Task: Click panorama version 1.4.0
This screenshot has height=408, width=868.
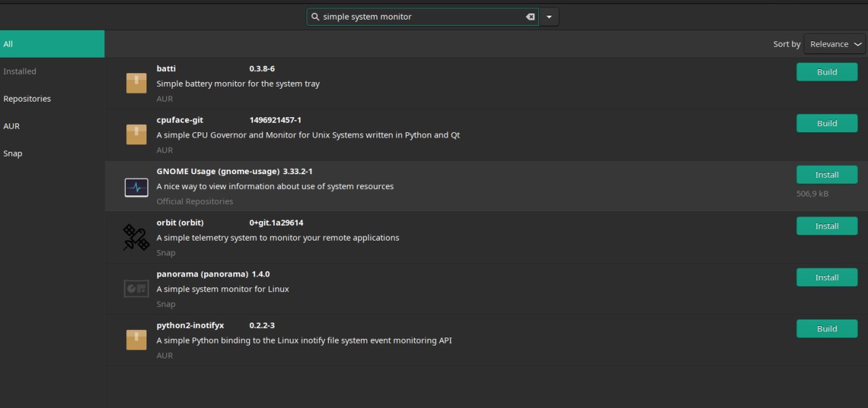Action: 261,274
